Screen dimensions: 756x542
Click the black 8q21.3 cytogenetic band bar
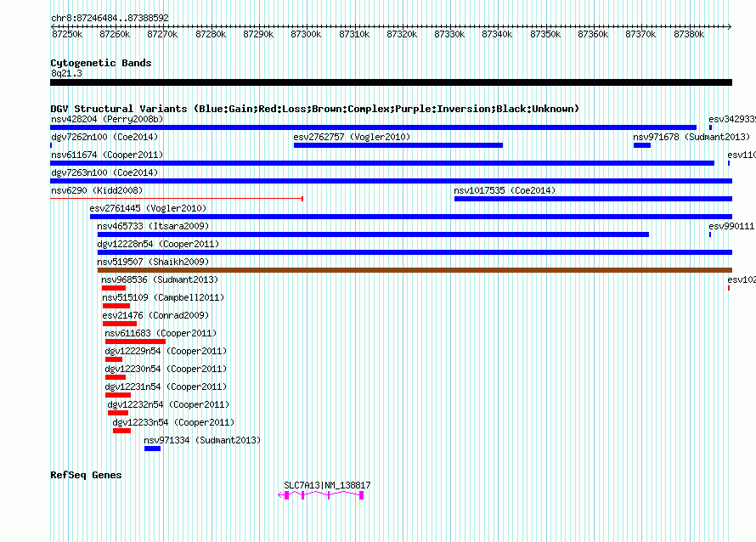pyautogui.click(x=391, y=82)
